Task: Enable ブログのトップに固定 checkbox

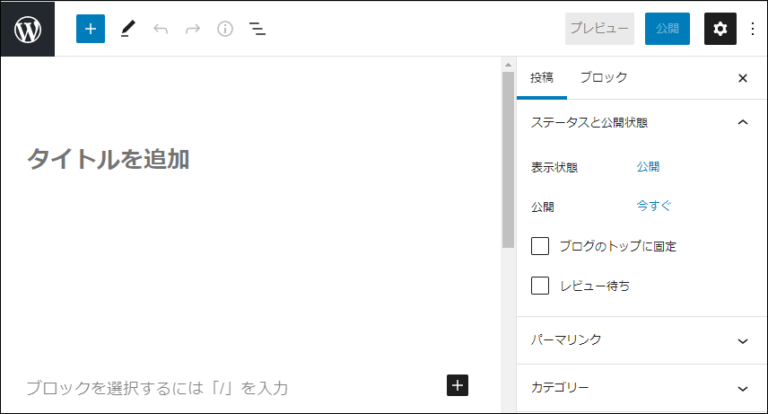Action: click(x=540, y=246)
